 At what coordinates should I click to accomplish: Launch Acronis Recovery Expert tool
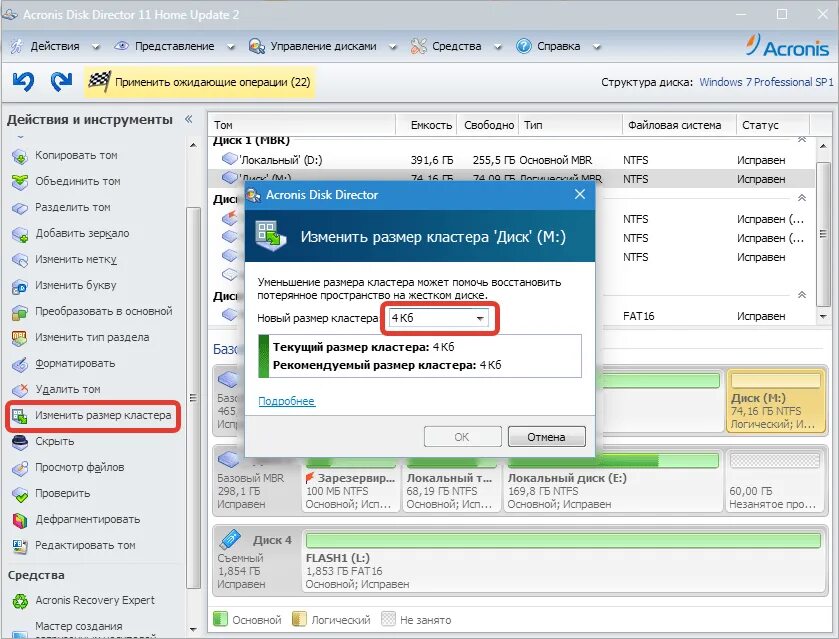pos(95,600)
